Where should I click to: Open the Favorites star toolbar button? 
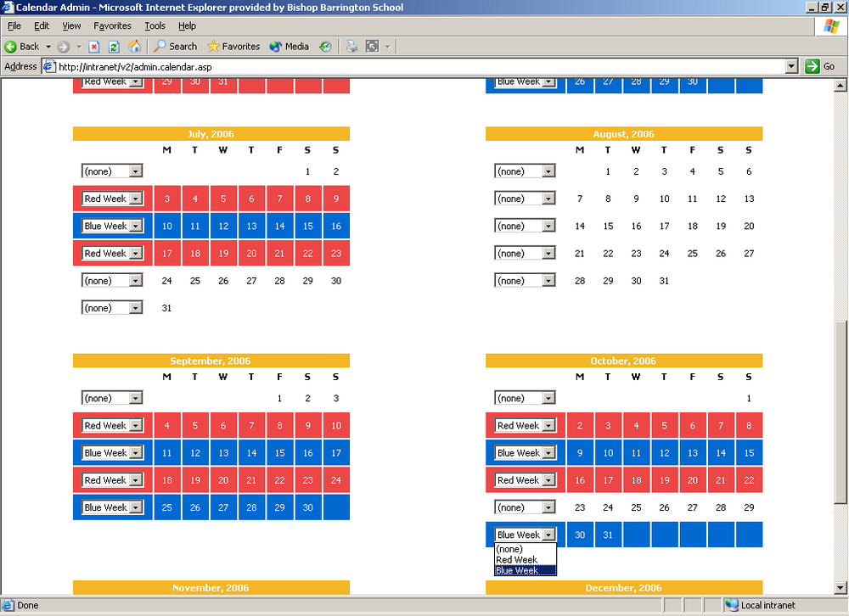coord(233,47)
